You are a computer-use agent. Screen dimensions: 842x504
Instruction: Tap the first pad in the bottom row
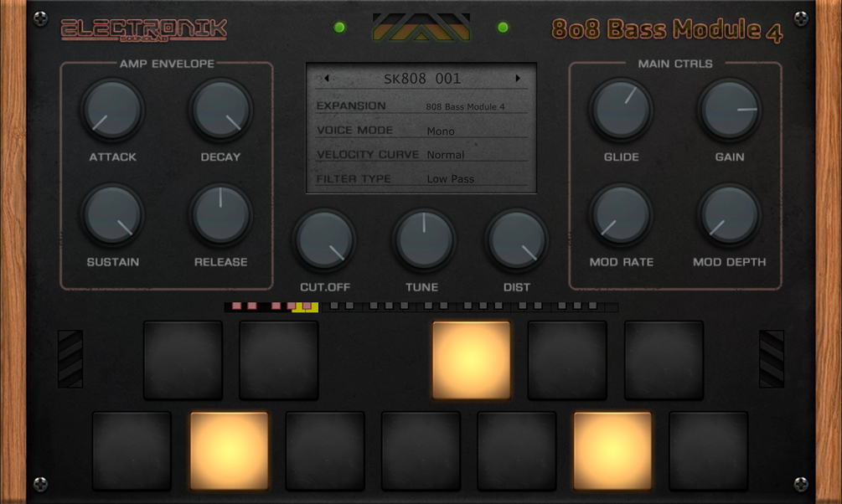[x=132, y=451]
